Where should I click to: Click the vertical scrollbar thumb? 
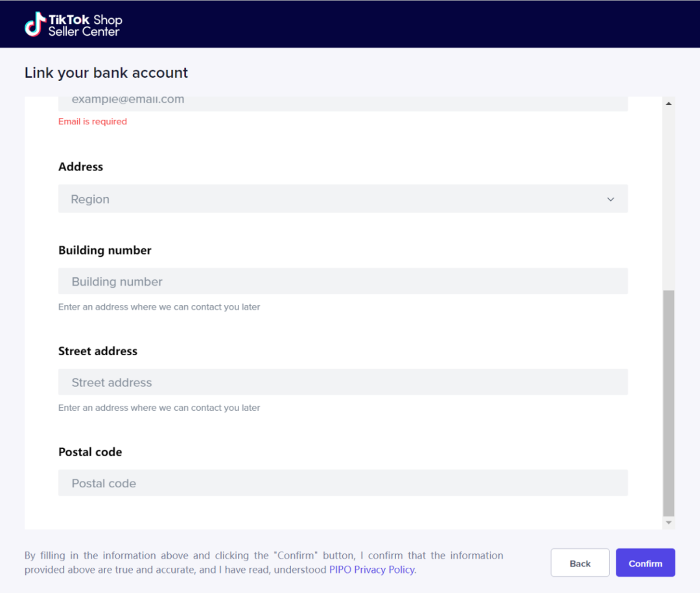(668, 403)
